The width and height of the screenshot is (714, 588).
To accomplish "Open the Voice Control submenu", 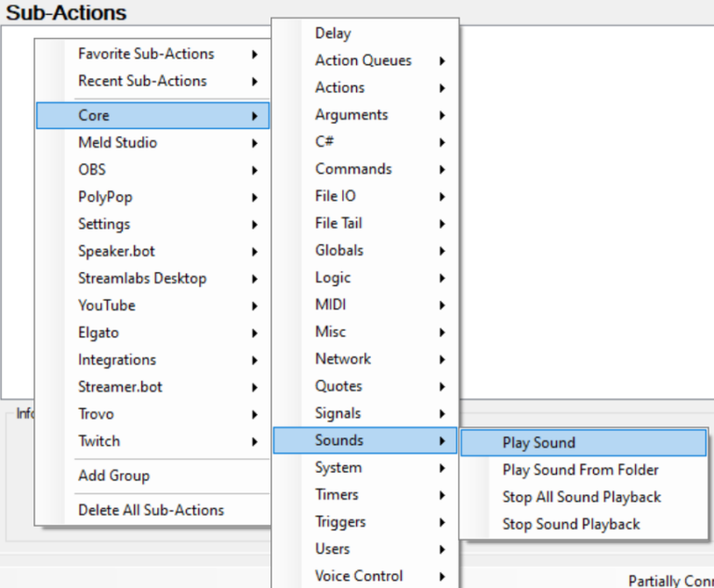I will pos(359,576).
